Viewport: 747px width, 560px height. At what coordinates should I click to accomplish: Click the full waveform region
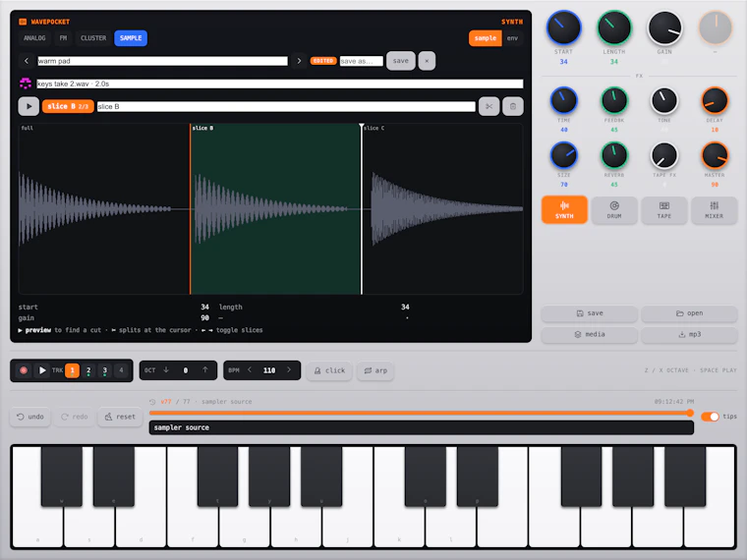pos(104,209)
